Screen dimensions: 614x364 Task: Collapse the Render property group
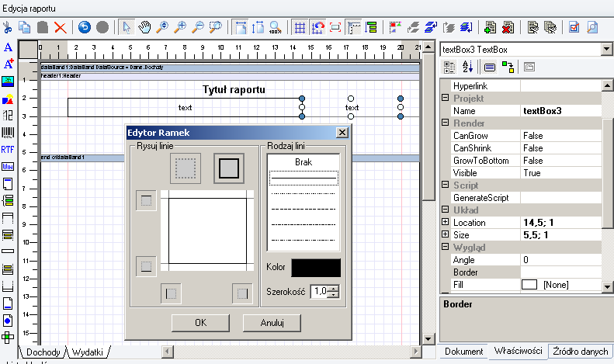(446, 123)
